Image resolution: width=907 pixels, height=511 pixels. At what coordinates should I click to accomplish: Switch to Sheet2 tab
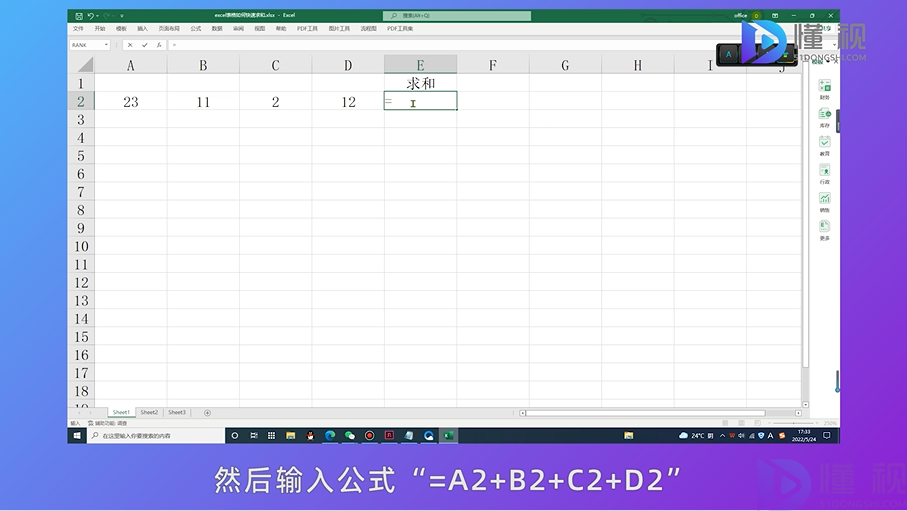coord(149,413)
